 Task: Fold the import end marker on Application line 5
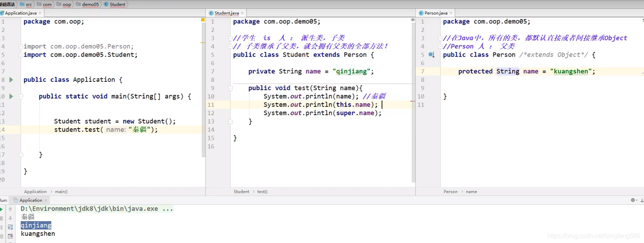21,55
